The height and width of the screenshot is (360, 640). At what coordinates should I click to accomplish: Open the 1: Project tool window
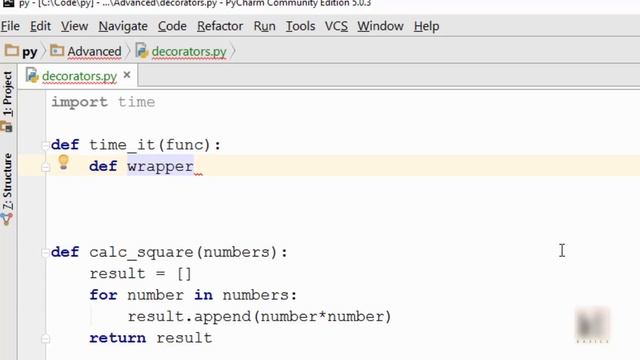click(x=8, y=94)
